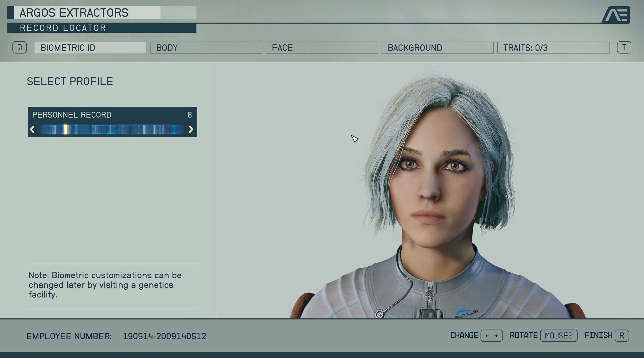Screen dimensions: 644x358
Task: Advance to next personnel record with right chevron
Action: click(x=191, y=129)
